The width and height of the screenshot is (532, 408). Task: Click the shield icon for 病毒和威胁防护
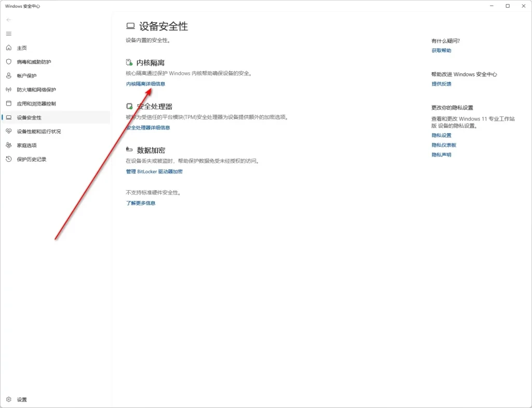coord(9,61)
